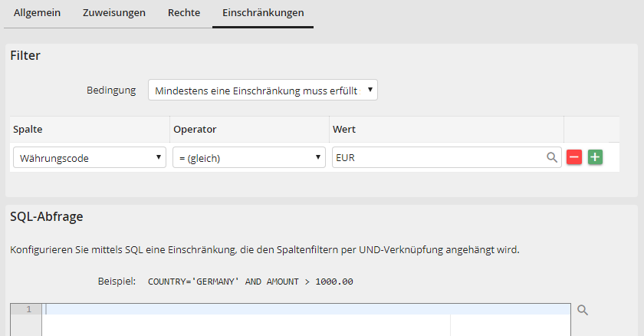Click into the Wert field containing EUR
The image size is (644, 336).
[437, 158]
